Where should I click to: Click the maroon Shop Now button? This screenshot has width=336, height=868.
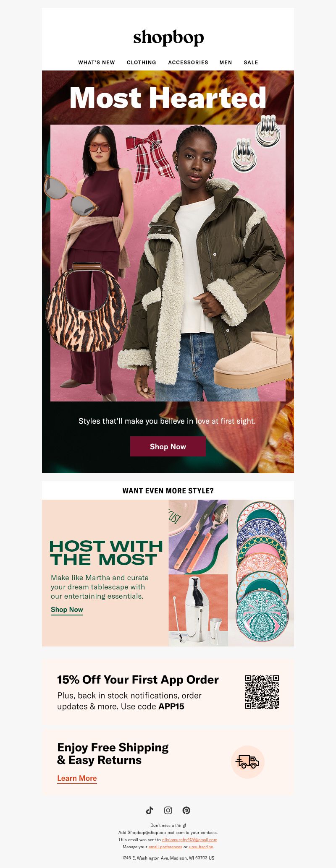(x=168, y=446)
